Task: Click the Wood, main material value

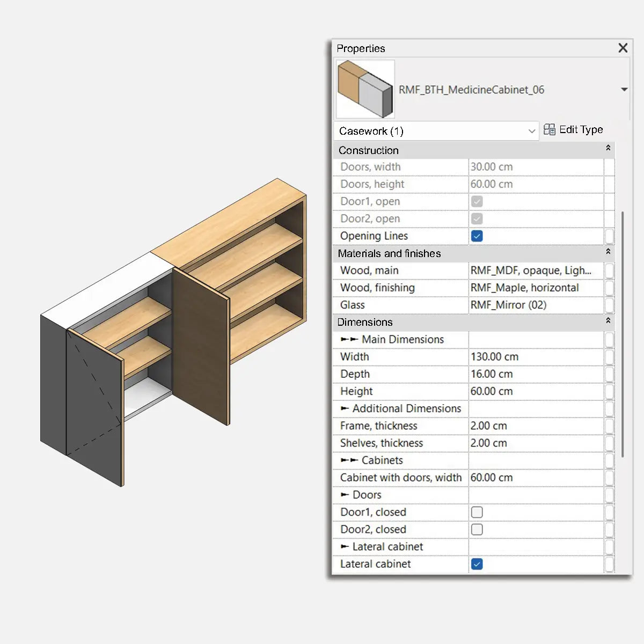Action: [x=536, y=270]
